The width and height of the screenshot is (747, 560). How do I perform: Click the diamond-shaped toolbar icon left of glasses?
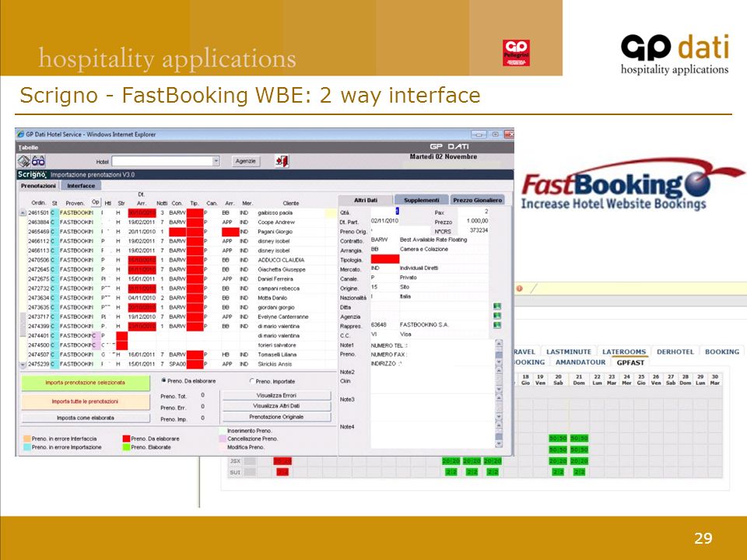coord(24,161)
